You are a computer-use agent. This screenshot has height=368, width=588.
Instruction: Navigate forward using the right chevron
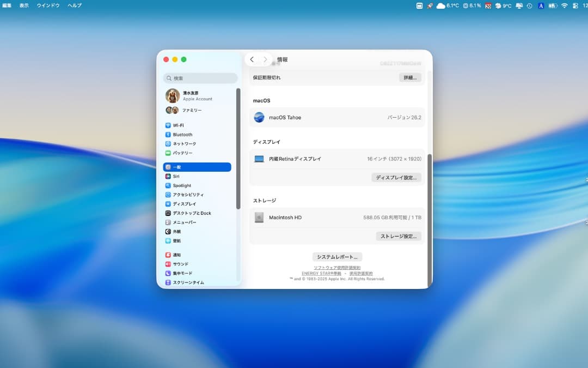pos(265,59)
